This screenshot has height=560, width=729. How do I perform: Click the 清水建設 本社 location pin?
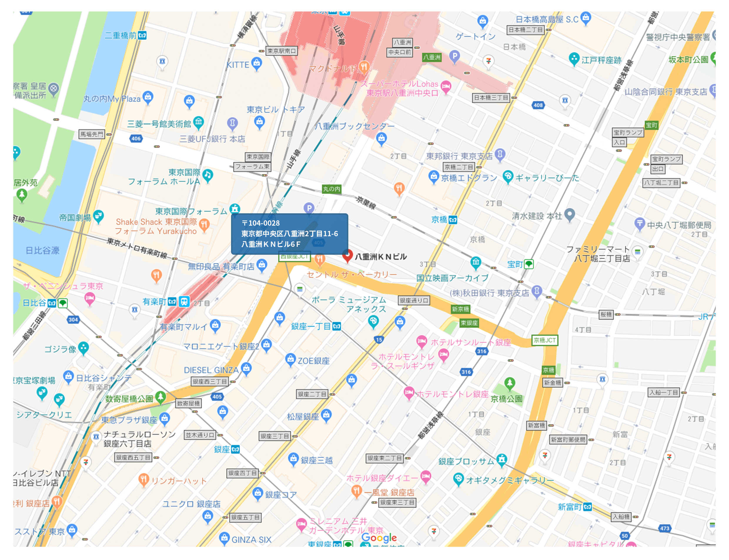point(570,215)
